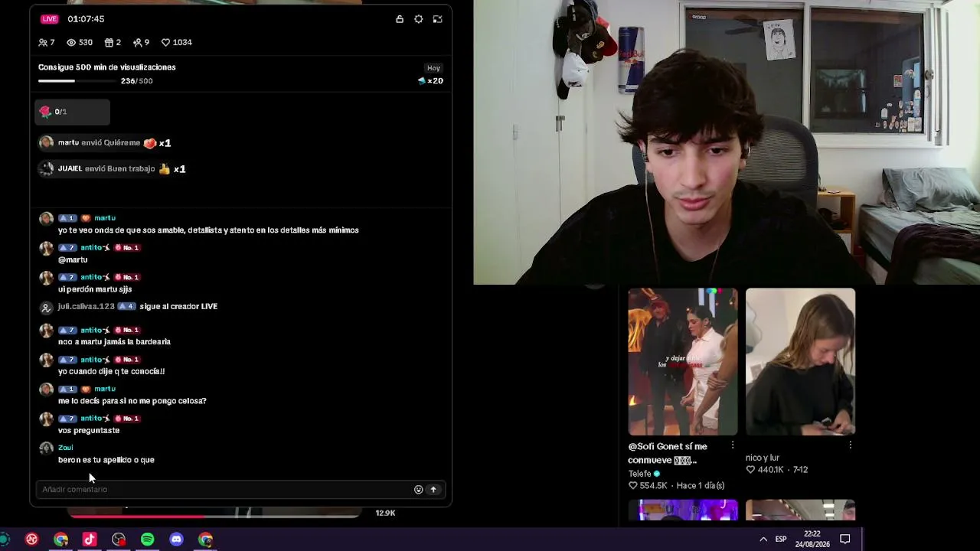Click the lock icon in the LIVE panel header
Viewport: 980px width, 551px height.
[400, 19]
